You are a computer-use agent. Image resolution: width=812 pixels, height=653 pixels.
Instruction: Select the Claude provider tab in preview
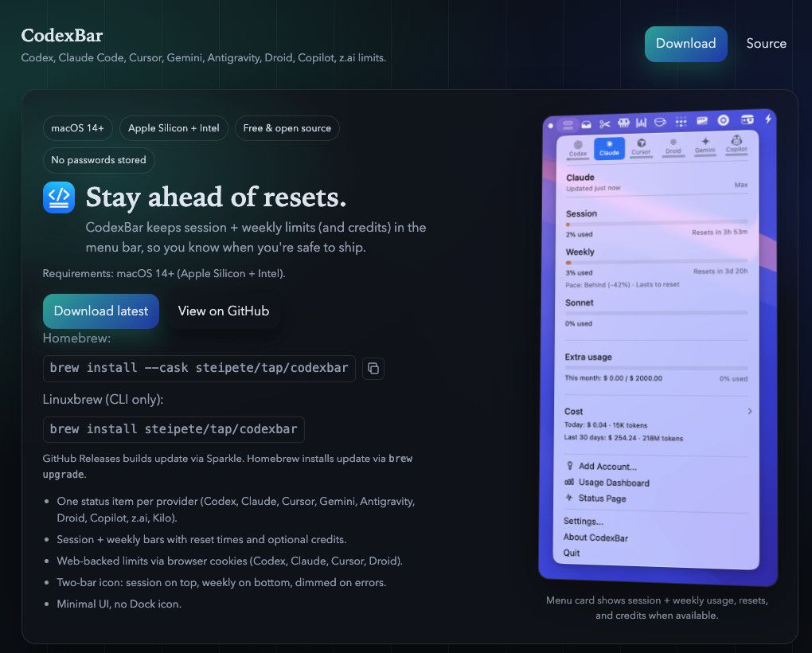click(609, 148)
